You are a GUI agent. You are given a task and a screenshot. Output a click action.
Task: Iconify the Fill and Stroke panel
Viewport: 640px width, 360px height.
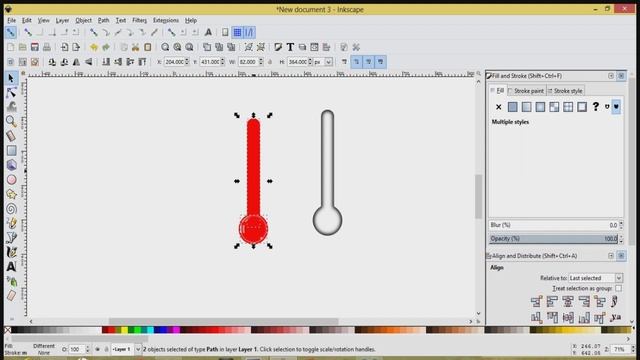[611, 76]
